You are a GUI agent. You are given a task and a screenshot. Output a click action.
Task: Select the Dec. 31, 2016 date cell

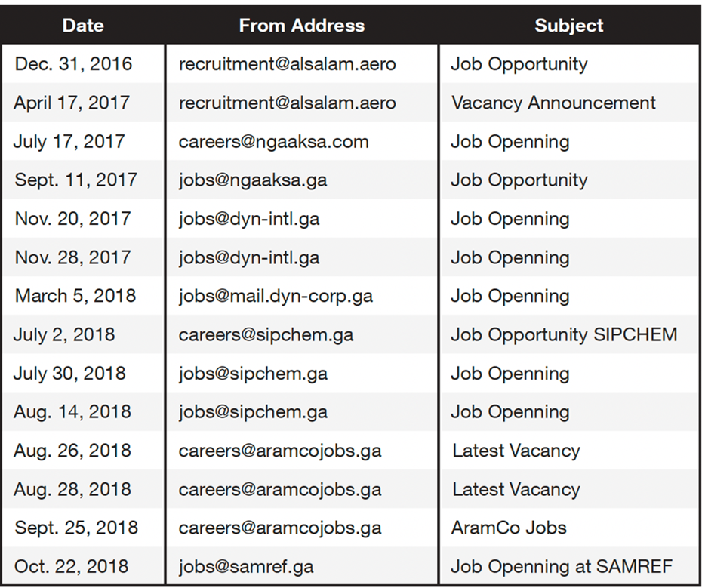(x=73, y=64)
